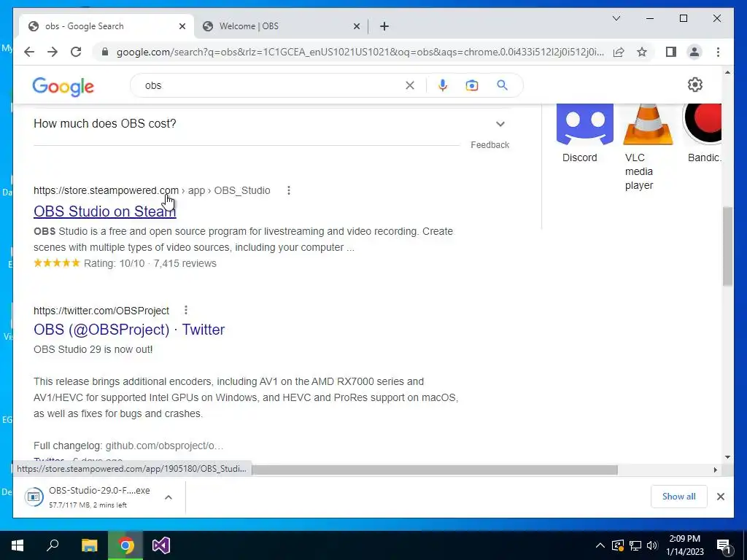
Task: Open Visual Studio from taskbar
Action: (161, 545)
